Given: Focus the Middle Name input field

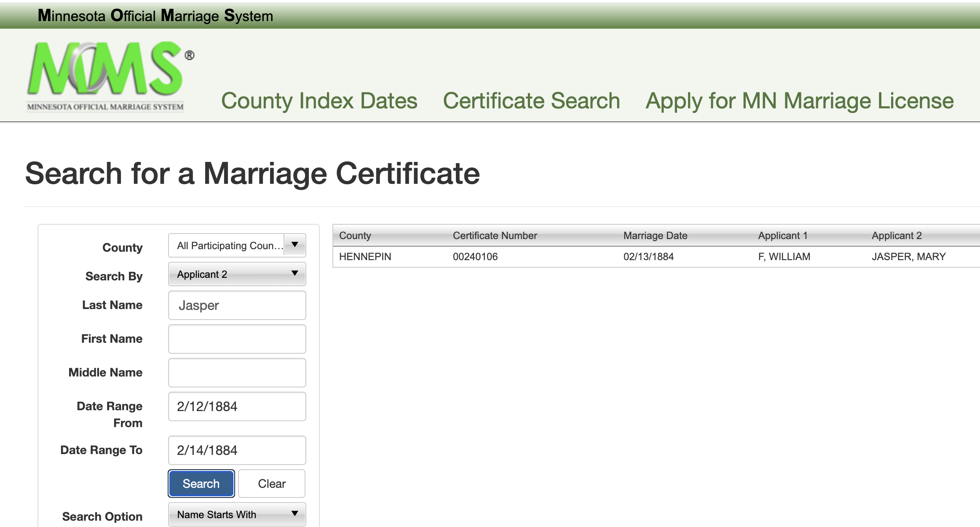Looking at the screenshot, I should pyautogui.click(x=237, y=373).
